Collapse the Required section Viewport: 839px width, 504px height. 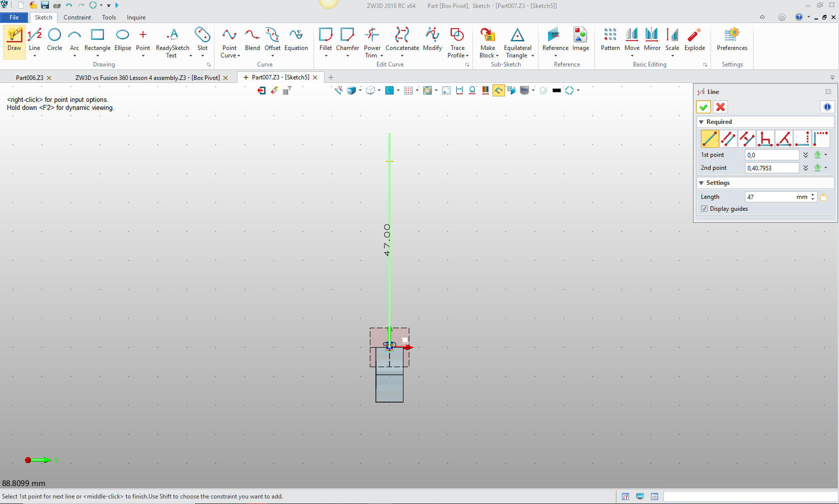[x=701, y=122]
